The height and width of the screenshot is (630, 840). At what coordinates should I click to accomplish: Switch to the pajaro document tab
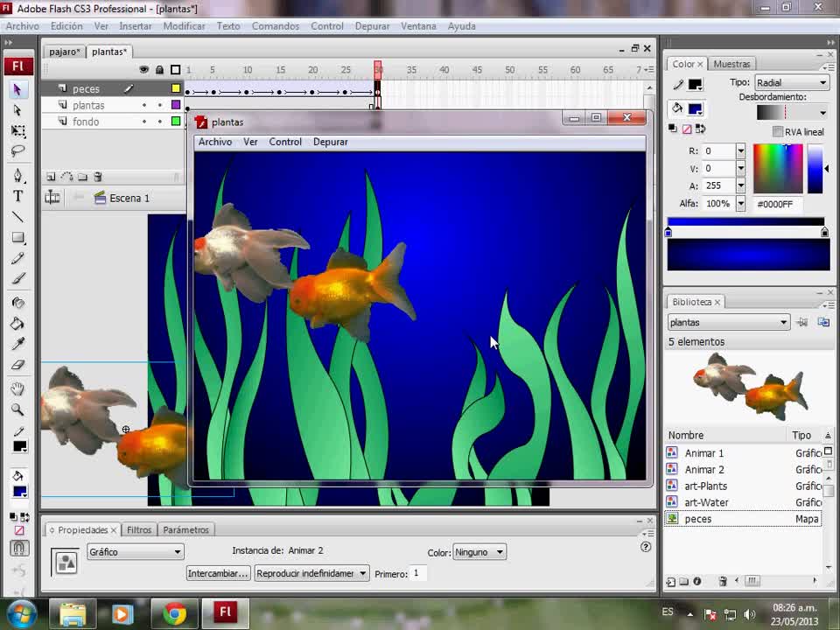(64, 52)
